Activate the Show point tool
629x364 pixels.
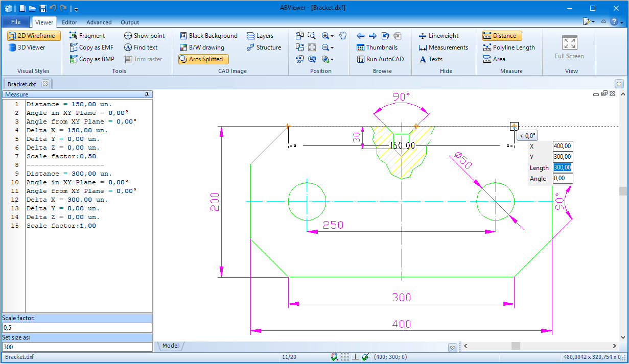(145, 35)
